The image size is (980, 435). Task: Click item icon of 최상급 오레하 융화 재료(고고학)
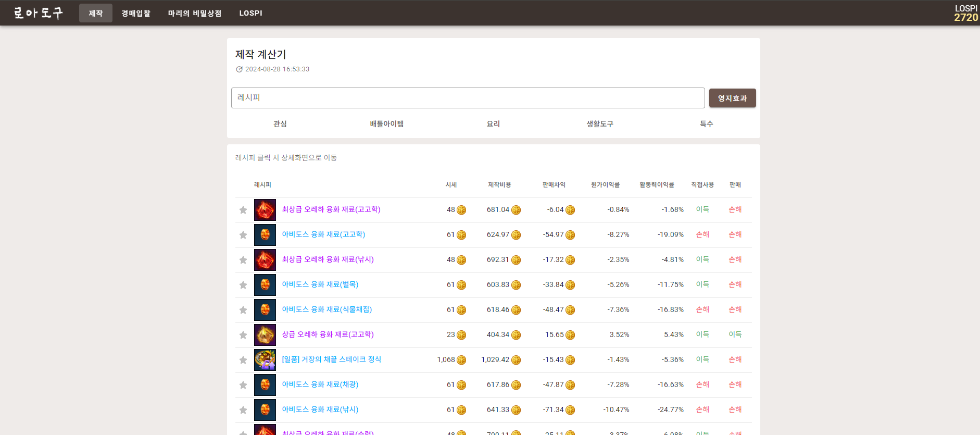265,210
